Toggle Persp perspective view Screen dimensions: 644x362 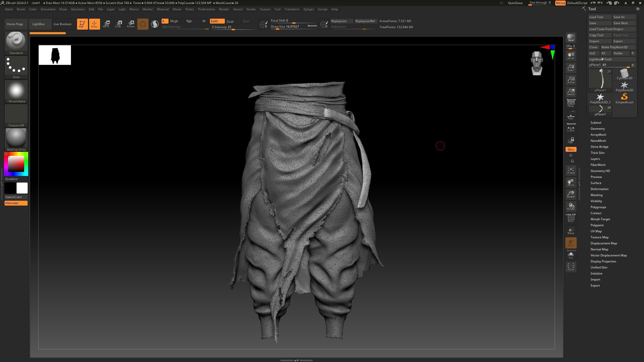[x=571, y=103]
